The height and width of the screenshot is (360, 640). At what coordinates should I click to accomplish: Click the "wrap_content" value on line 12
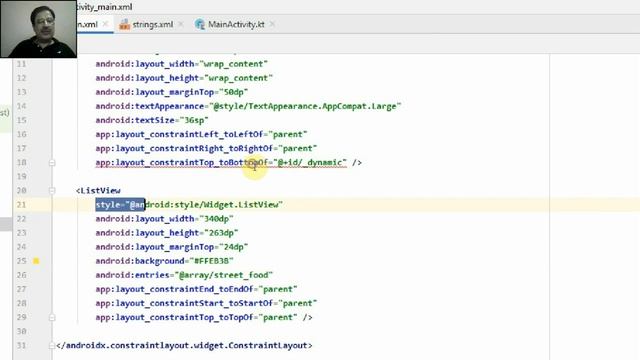click(x=238, y=78)
